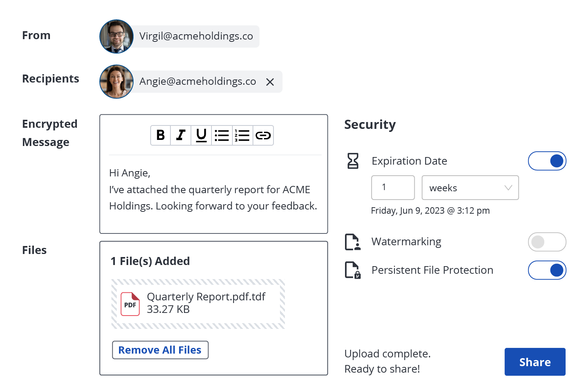The height and width of the screenshot is (392, 585).
Task: Underline the selected message text
Action: point(201,135)
